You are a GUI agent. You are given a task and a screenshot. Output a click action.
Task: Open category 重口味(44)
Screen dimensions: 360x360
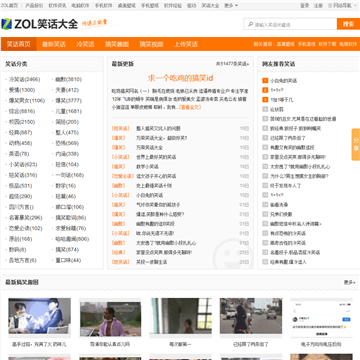tap(68, 260)
